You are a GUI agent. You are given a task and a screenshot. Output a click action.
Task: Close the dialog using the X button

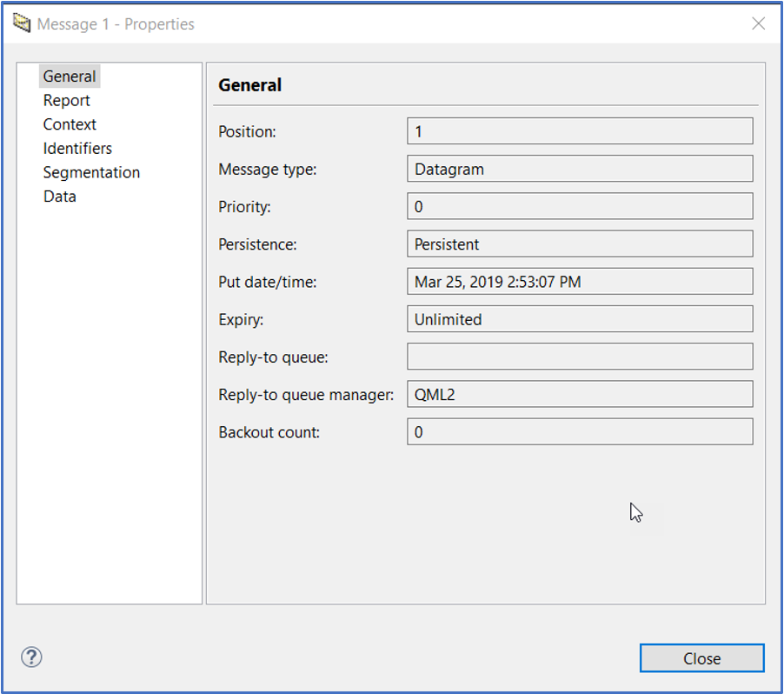(758, 23)
